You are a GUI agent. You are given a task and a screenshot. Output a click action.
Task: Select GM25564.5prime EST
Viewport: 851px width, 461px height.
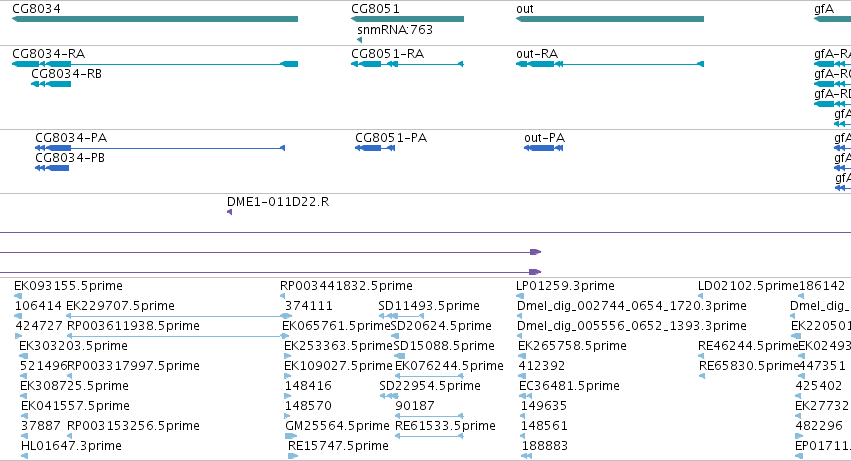[x=291, y=436]
